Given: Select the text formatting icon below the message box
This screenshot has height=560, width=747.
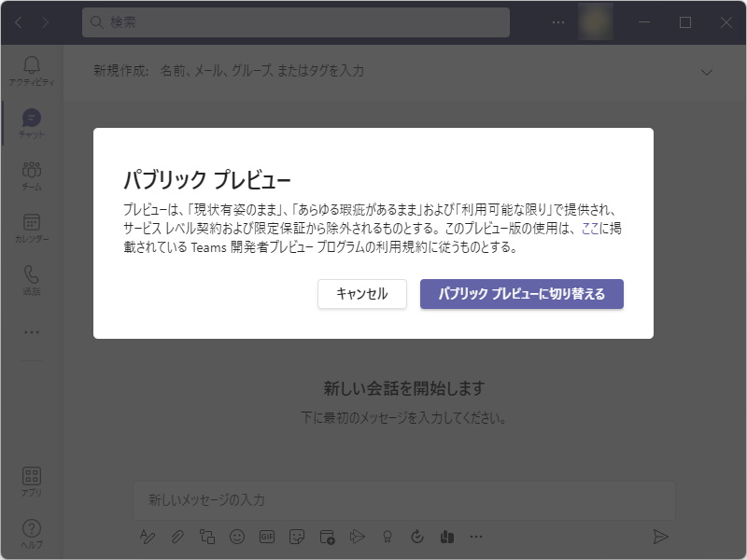Looking at the screenshot, I should click(147, 537).
